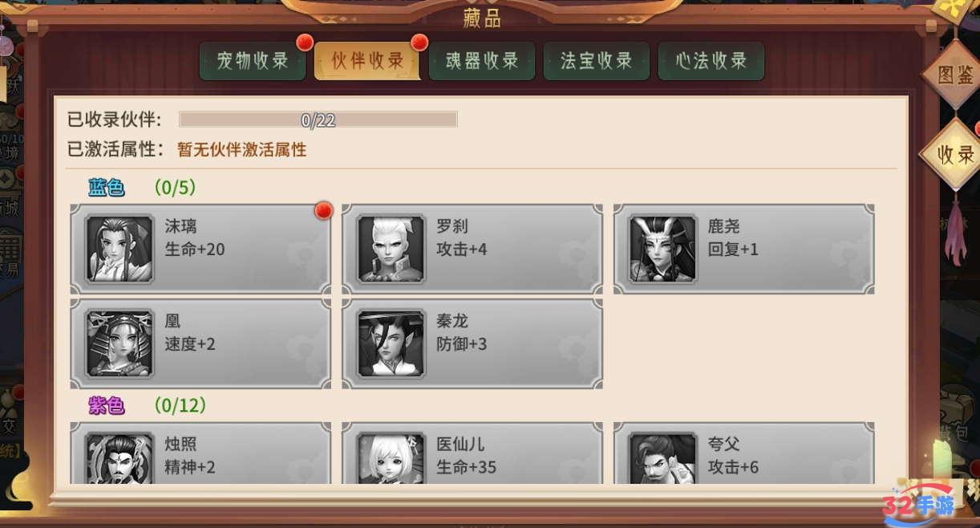Image resolution: width=980 pixels, height=528 pixels.
Task: Open the 法宝收录 tab
Action: [x=596, y=61]
